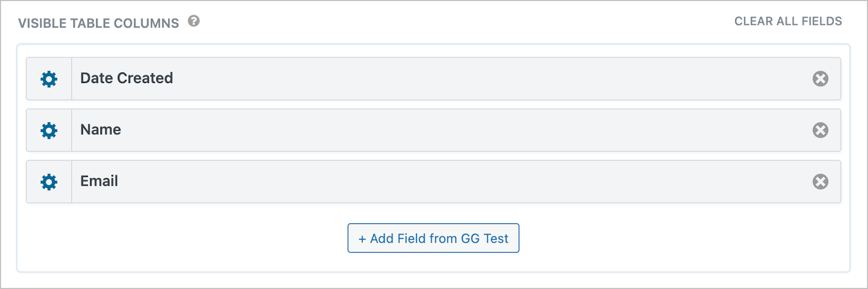
Task: Click blank space right of Add Field button
Action: pyautogui.click(x=678, y=238)
